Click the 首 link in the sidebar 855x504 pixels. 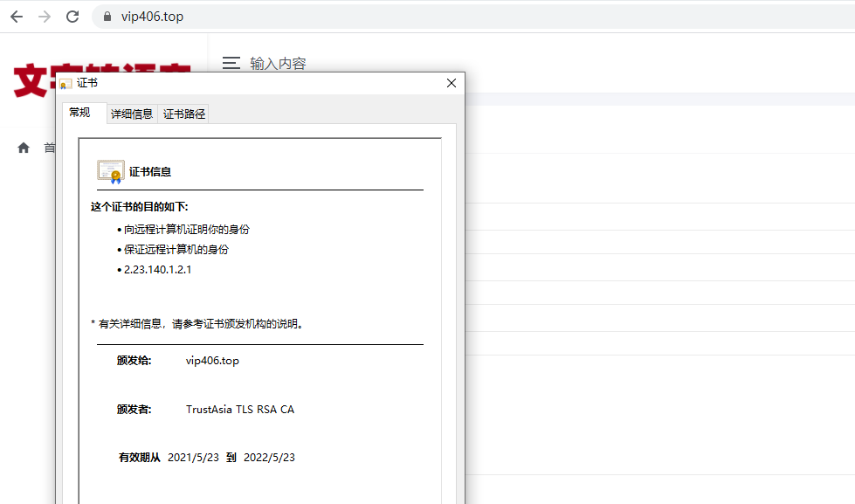point(50,148)
